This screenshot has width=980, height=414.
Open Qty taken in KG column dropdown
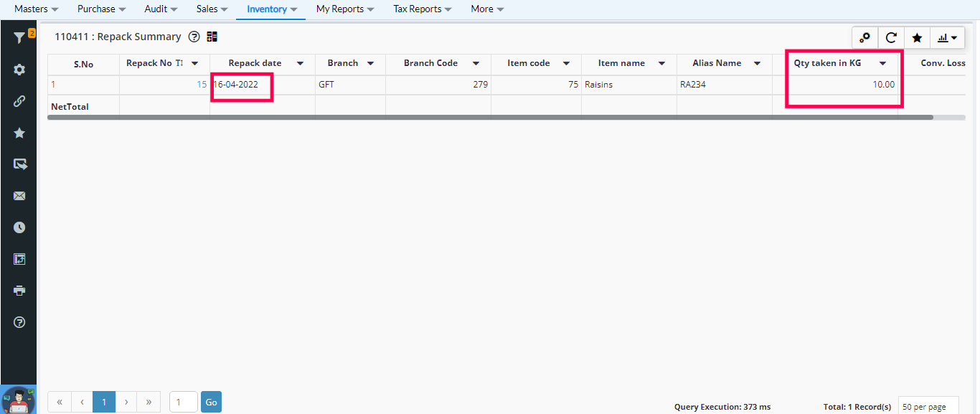[x=882, y=64]
